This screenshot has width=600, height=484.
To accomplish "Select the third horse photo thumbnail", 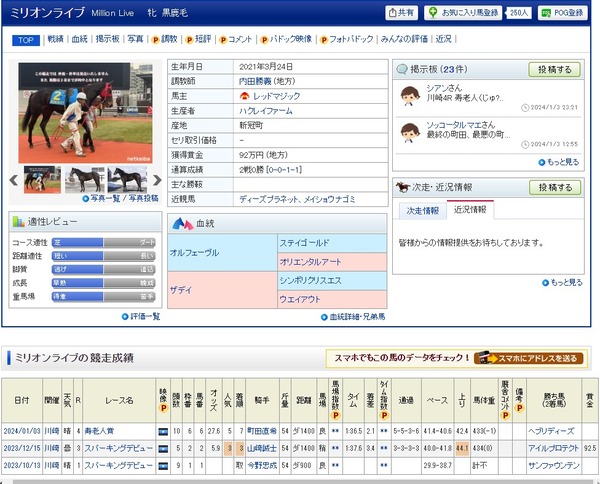I will (127, 179).
